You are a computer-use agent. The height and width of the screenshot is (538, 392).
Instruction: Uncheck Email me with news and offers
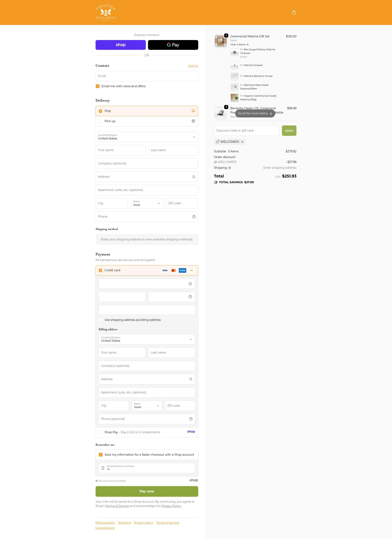(98, 86)
